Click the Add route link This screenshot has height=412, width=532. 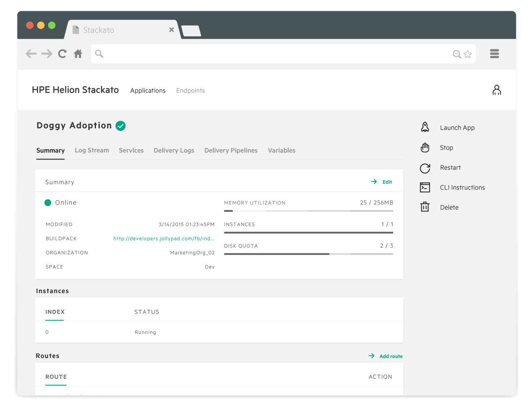click(x=391, y=356)
